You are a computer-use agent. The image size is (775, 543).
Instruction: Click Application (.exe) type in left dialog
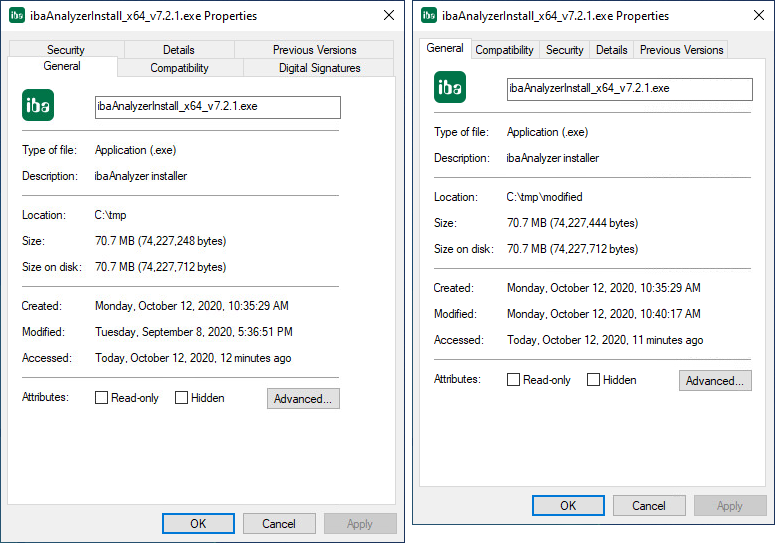pyautogui.click(x=135, y=150)
